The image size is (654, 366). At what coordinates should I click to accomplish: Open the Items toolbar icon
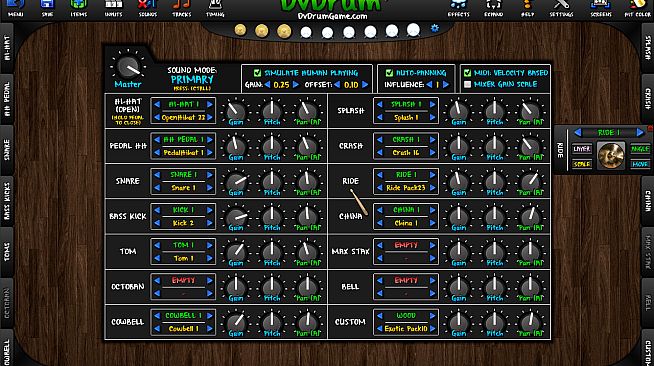78,8
